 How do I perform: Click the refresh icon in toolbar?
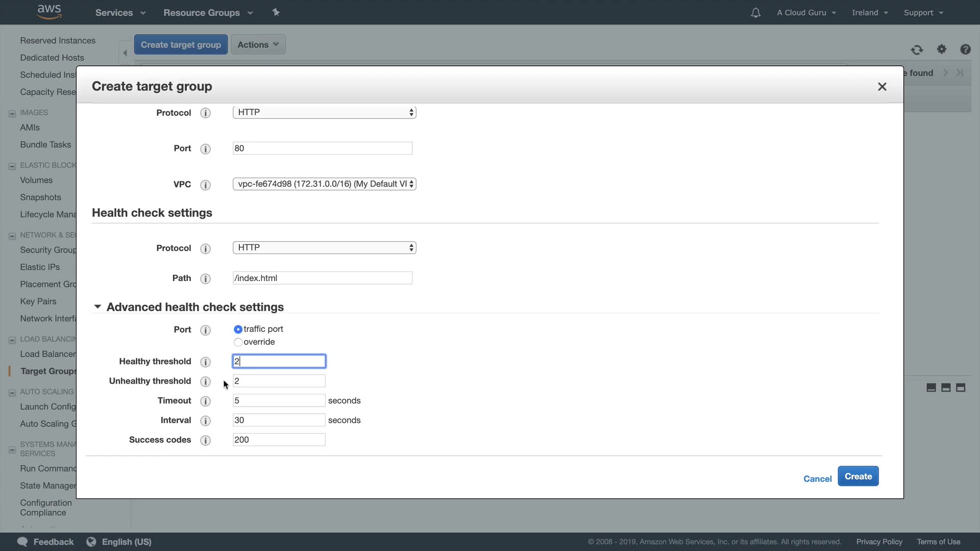[x=917, y=49]
